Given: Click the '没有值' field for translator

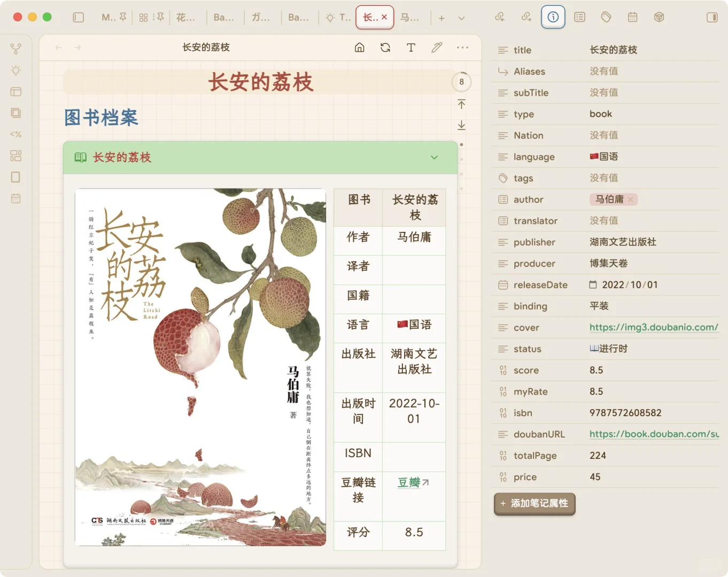Looking at the screenshot, I should pyautogui.click(x=604, y=221).
